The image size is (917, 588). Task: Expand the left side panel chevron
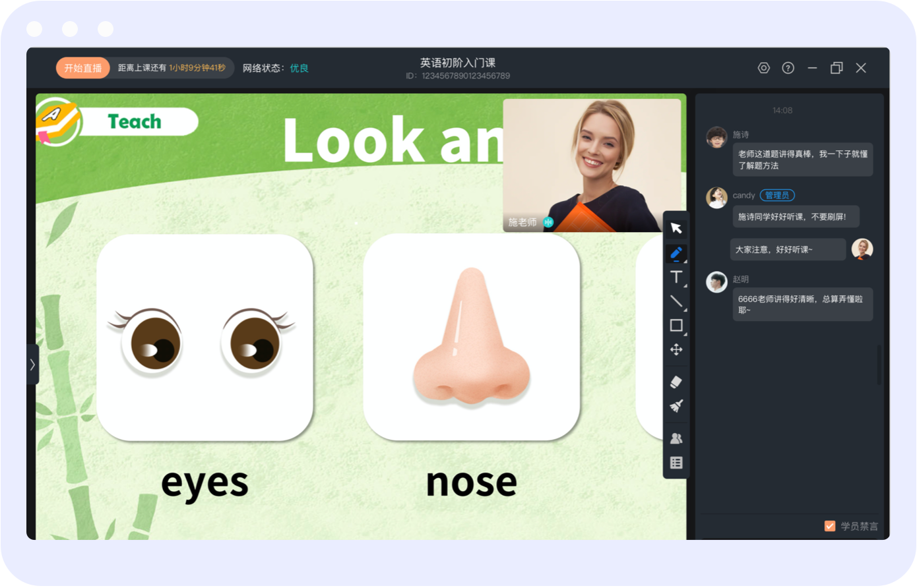coord(32,364)
